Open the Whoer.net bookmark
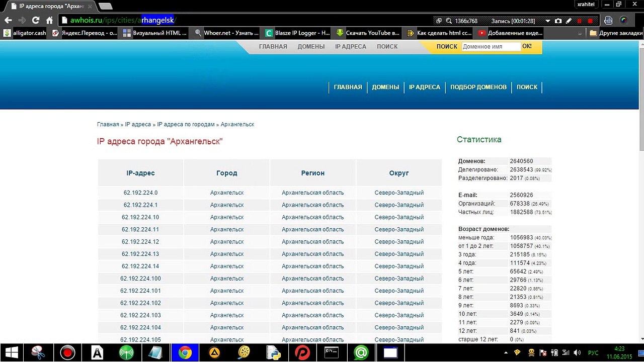The height and width of the screenshot is (362, 644). click(227, 33)
